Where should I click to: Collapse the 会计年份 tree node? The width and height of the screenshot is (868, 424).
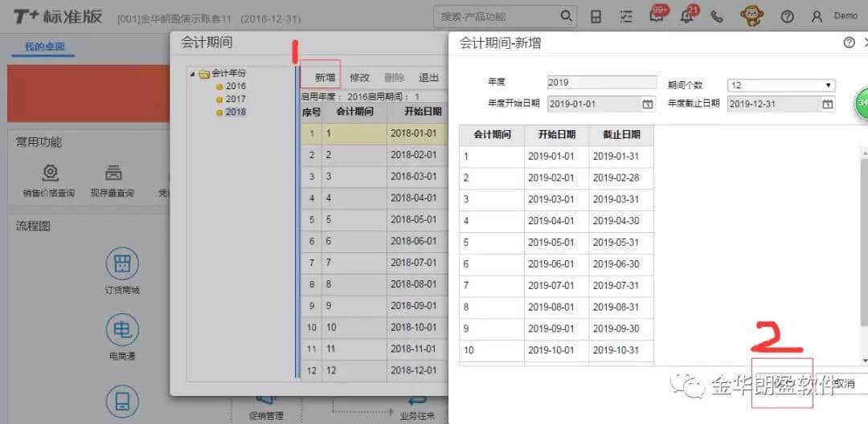pyautogui.click(x=192, y=74)
